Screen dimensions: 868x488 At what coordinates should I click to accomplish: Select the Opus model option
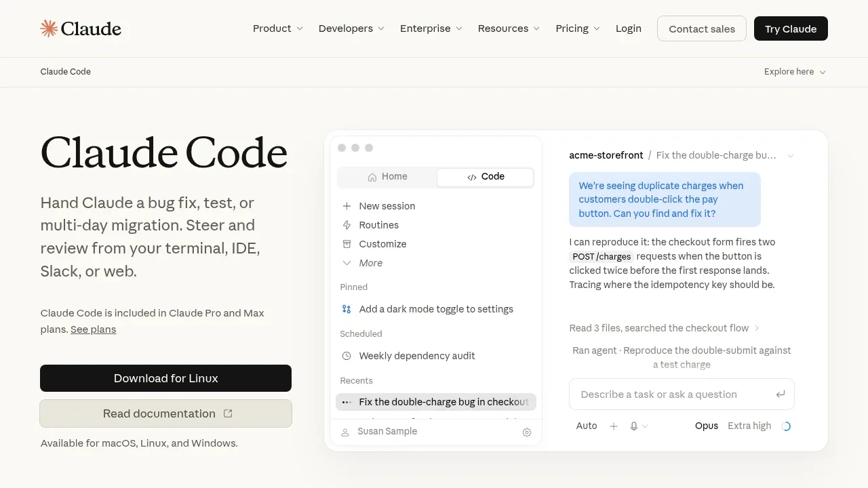[707, 426]
